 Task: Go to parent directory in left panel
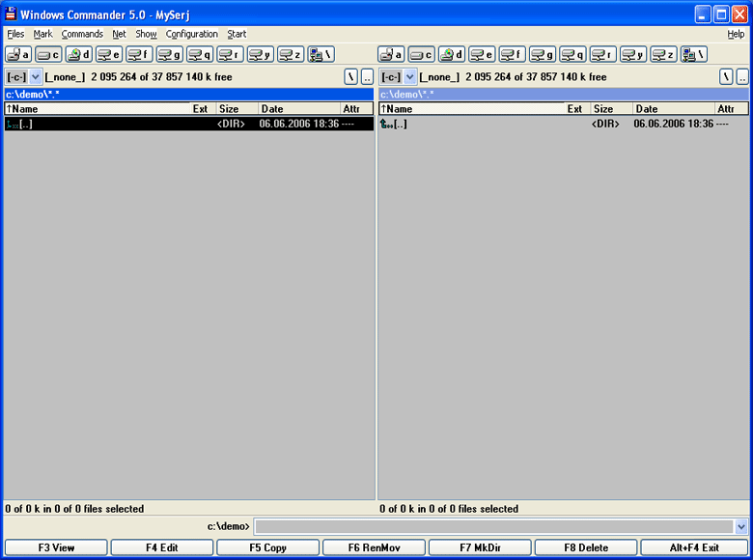click(367, 77)
